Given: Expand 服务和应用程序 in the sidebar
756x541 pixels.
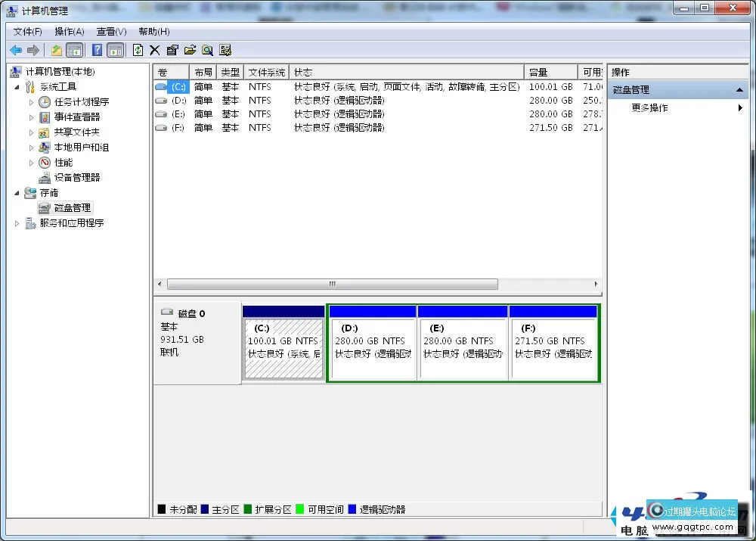Looking at the screenshot, I should tap(17, 222).
